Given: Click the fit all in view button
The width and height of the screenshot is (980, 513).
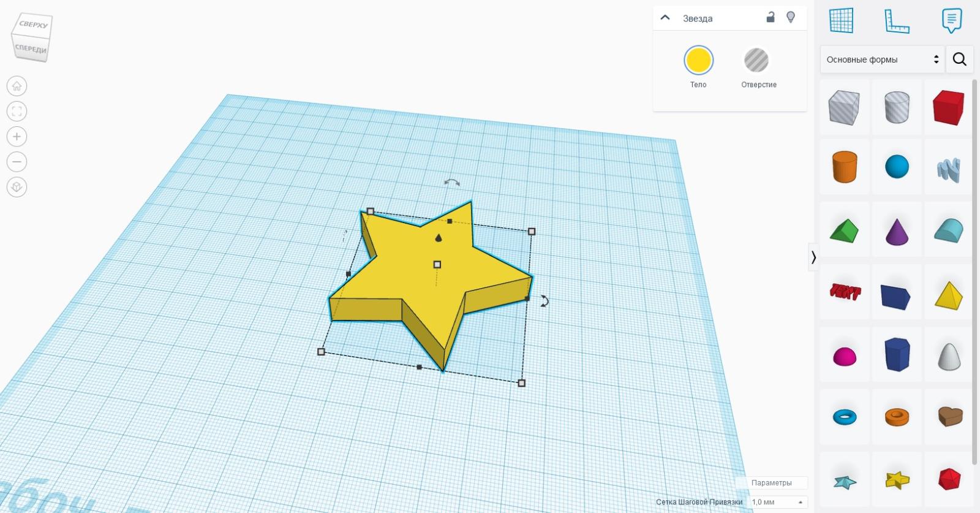Looking at the screenshot, I should [x=17, y=111].
